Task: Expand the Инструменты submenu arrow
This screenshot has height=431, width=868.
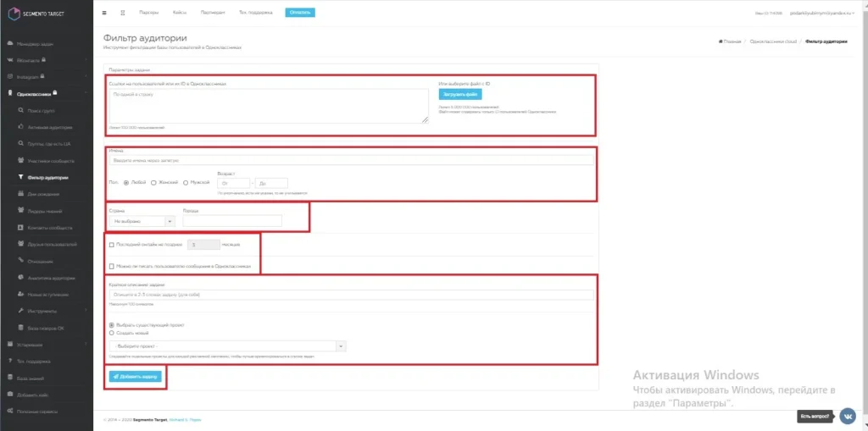Action: (86, 311)
